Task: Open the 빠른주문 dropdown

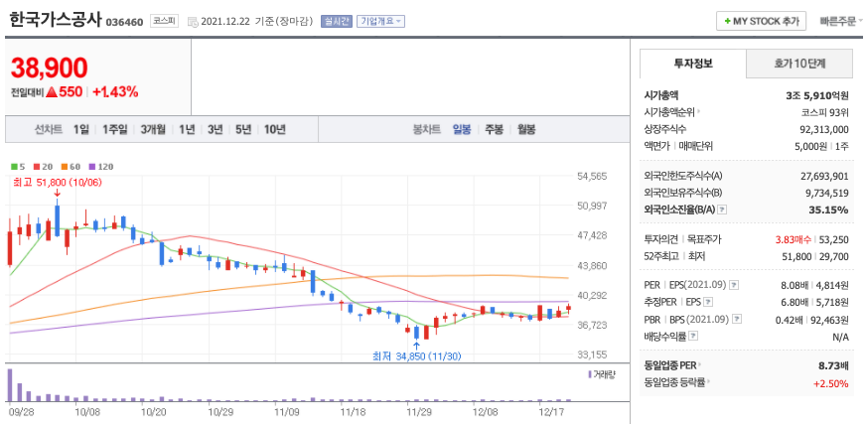Action: [x=841, y=22]
